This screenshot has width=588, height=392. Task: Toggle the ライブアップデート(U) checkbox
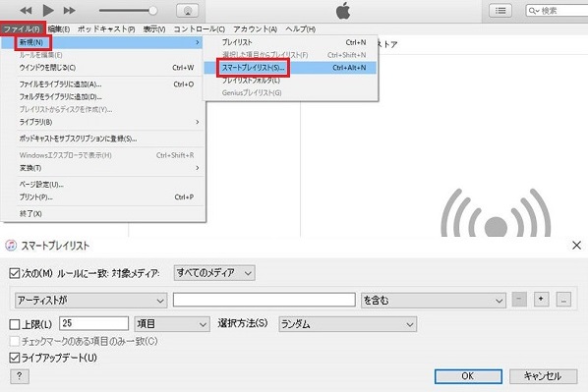[14, 358]
